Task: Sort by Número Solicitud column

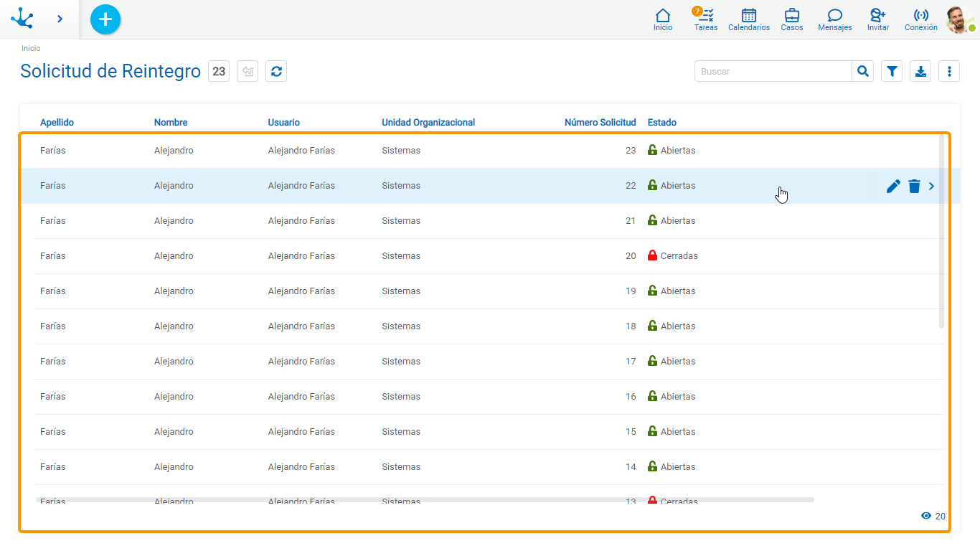Action: [600, 123]
